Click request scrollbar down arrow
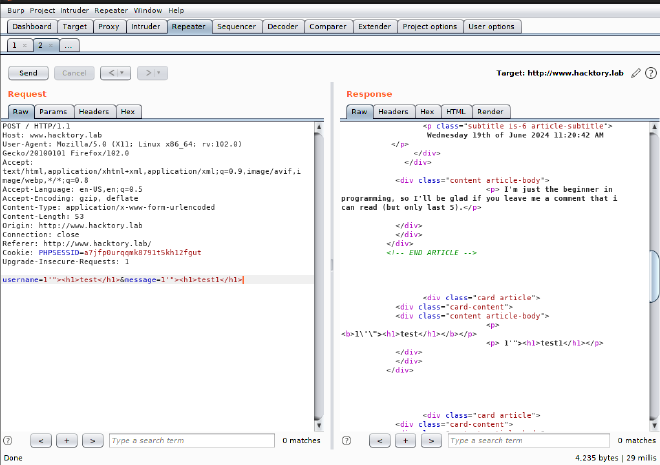The image size is (660, 465). pos(319,425)
